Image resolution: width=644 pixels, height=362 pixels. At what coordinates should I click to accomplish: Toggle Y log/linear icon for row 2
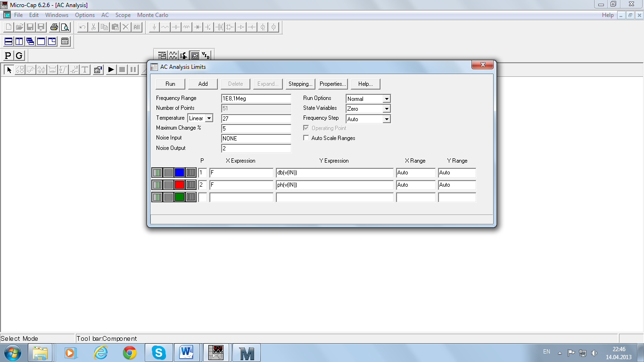click(x=168, y=185)
